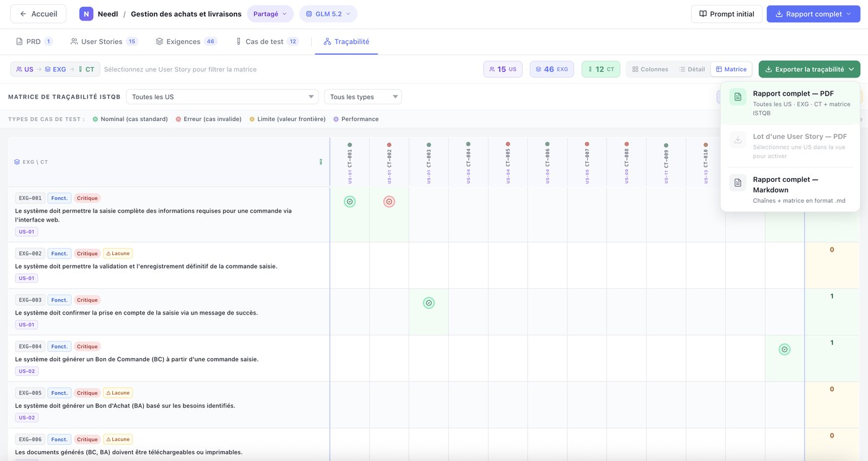Click the US → EXG → CT chain chip
Viewport: 868px width, 461px height.
[x=55, y=69]
